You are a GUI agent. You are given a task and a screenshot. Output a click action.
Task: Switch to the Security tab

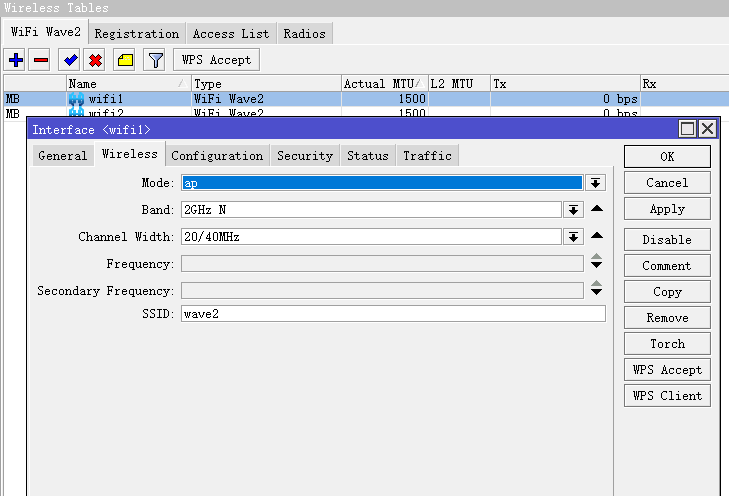tap(305, 155)
